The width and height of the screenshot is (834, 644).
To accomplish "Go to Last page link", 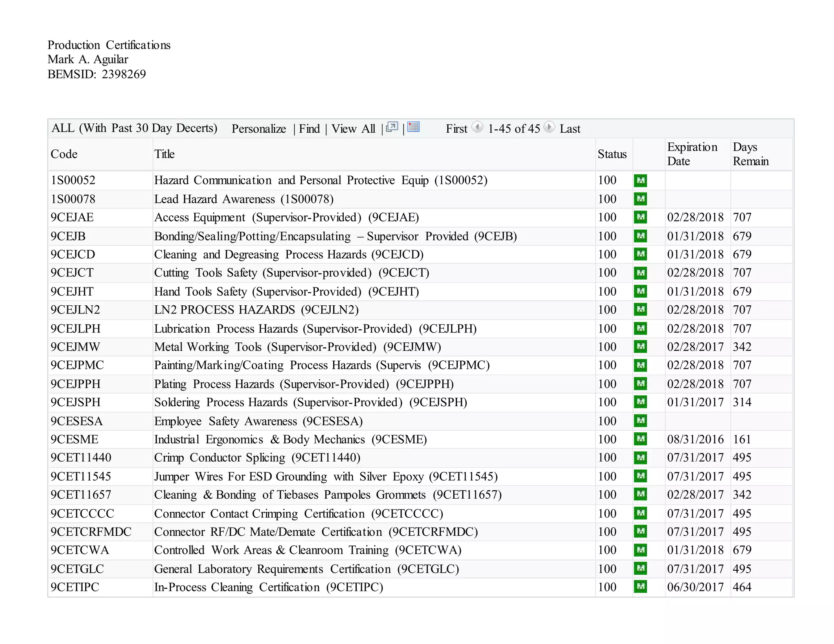I will pyautogui.click(x=570, y=129).
